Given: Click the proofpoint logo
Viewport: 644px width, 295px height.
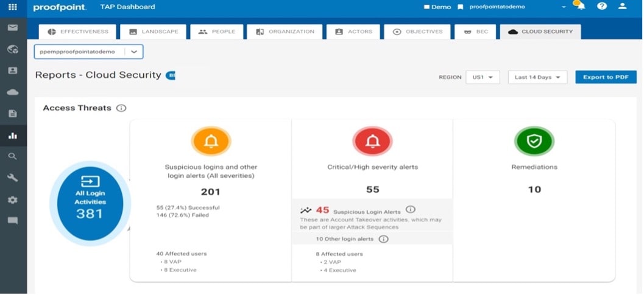Looking at the screenshot, I should coord(60,7).
